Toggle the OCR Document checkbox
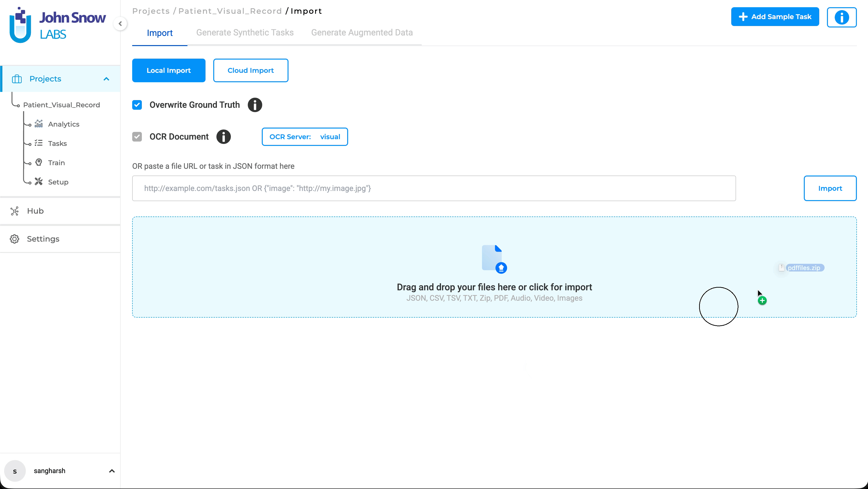The width and height of the screenshot is (868, 489). (137, 137)
